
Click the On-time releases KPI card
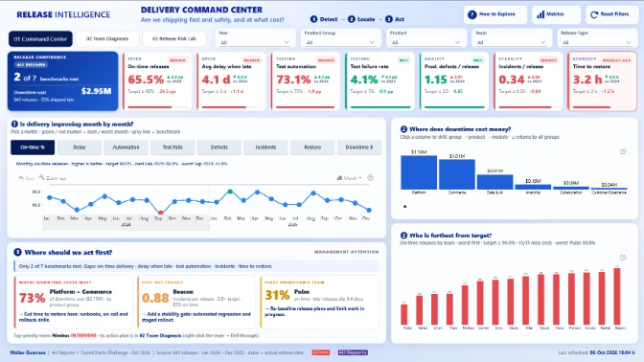157,81
